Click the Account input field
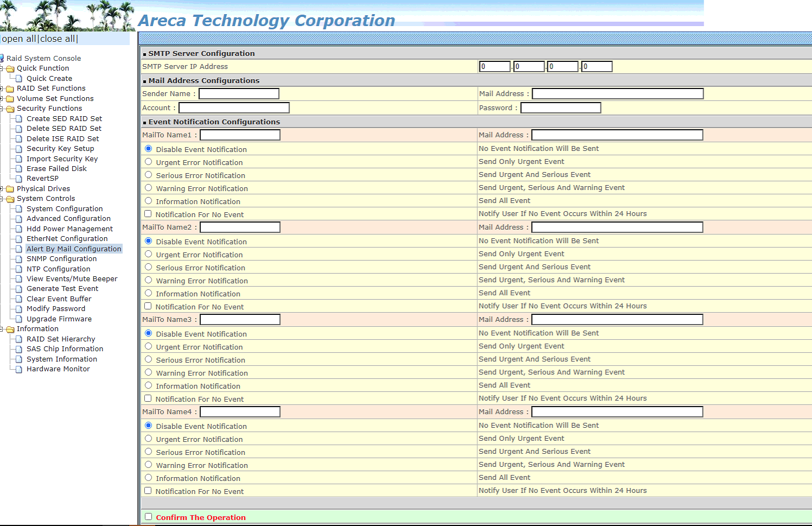 click(x=234, y=107)
